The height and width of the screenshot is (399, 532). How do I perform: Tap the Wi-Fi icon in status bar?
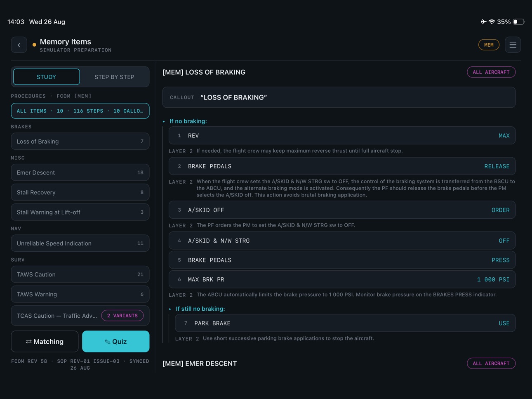click(492, 22)
